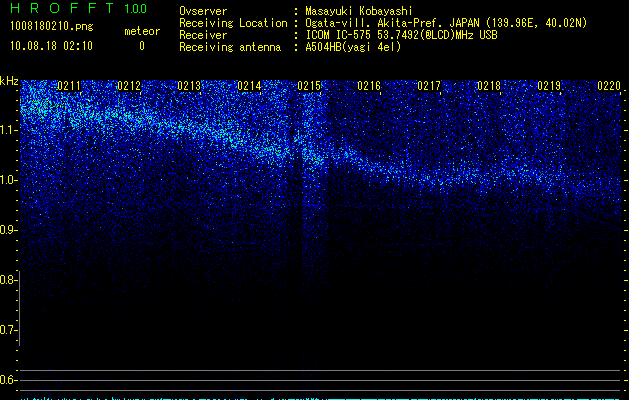Click the 0217 time marker

click(429, 86)
